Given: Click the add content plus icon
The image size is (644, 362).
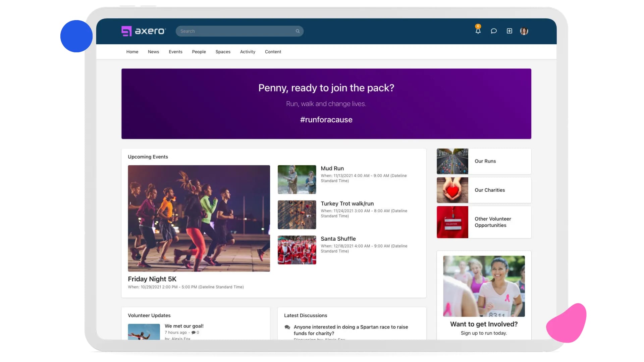Looking at the screenshot, I should point(509,31).
